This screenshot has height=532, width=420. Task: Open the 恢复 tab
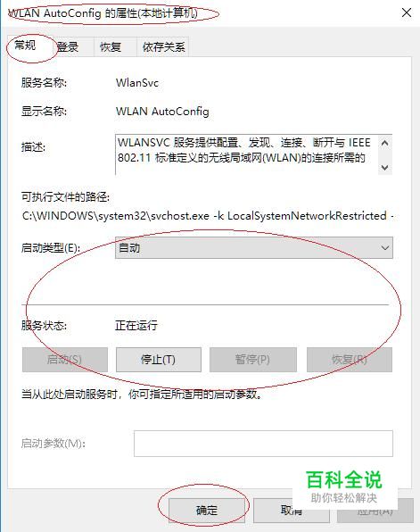pos(111,46)
